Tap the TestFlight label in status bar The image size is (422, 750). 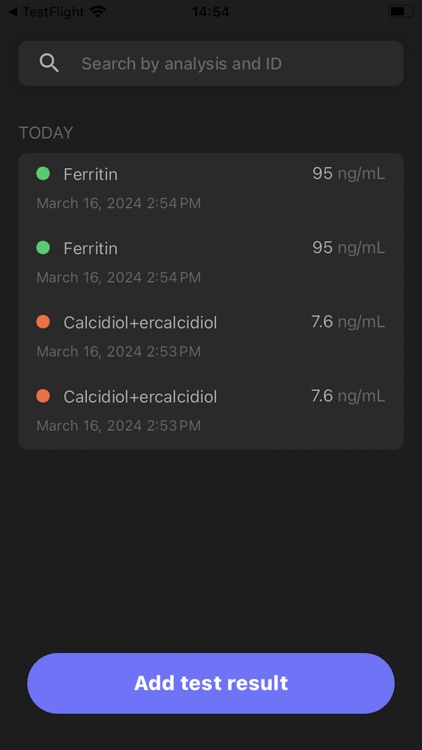55,11
